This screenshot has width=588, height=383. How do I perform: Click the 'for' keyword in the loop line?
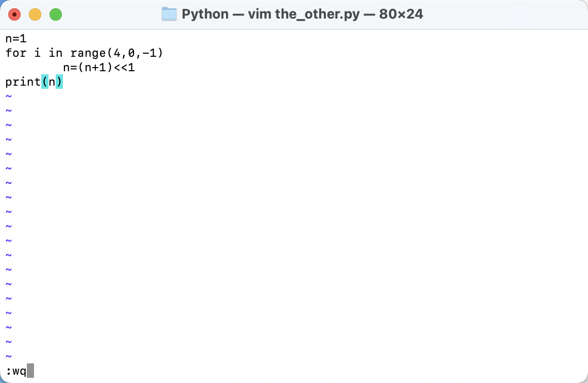tap(16, 53)
